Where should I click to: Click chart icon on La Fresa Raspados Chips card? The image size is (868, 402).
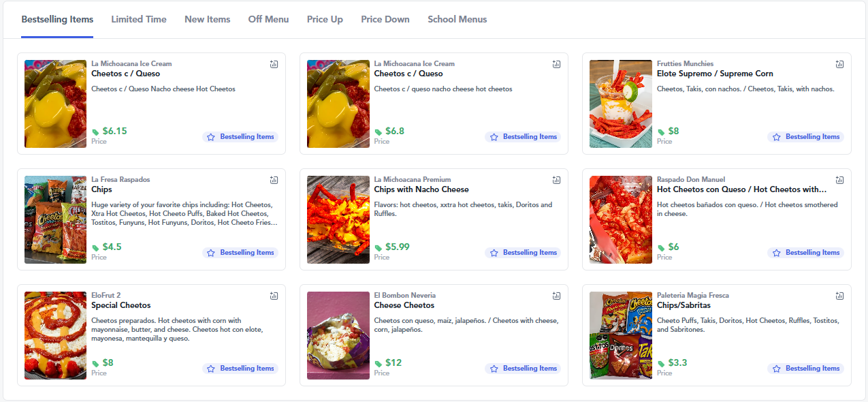coord(274,180)
